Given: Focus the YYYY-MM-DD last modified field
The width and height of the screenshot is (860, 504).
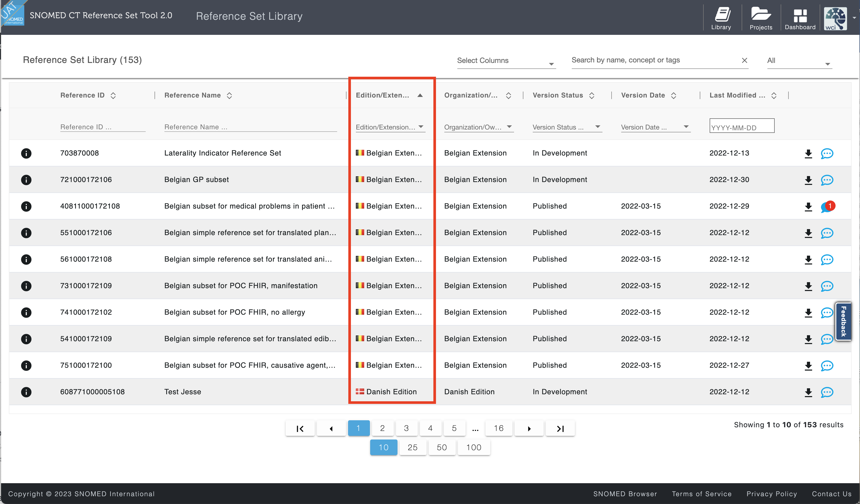Looking at the screenshot, I should click(x=742, y=126).
